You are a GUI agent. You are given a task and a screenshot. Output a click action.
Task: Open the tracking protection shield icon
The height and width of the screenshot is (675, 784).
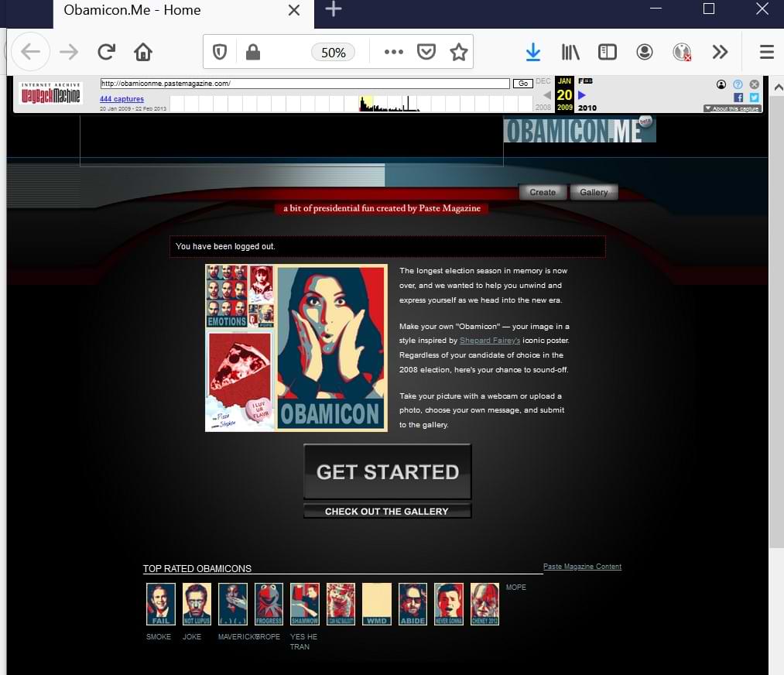[x=220, y=52]
